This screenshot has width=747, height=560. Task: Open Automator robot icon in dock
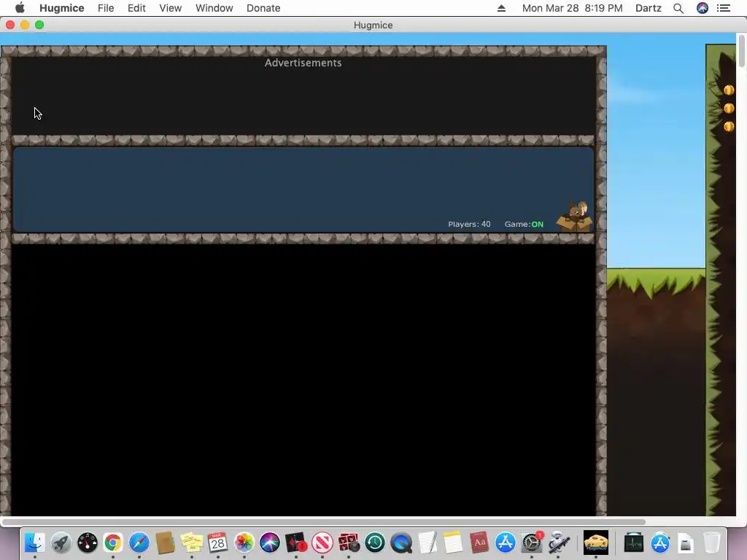558,542
